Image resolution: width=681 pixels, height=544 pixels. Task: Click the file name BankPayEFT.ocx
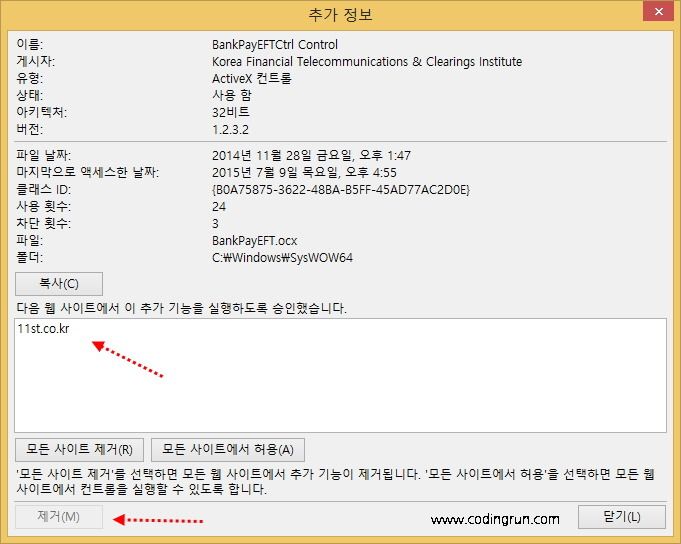255,241
